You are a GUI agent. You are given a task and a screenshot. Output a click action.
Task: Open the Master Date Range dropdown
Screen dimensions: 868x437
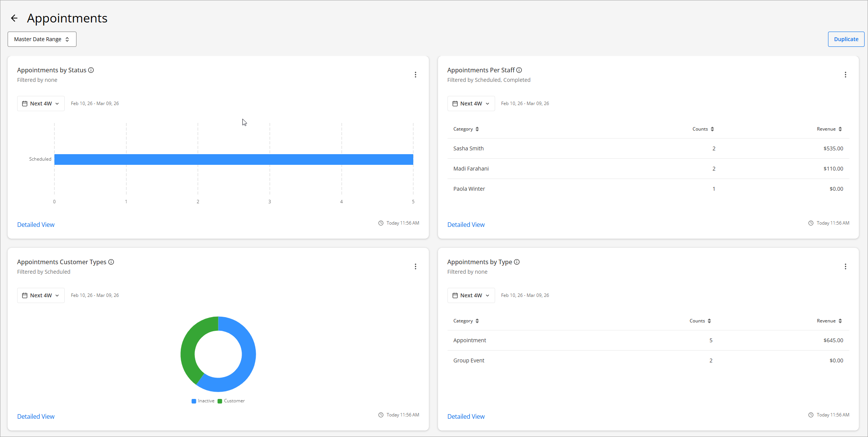tap(42, 39)
